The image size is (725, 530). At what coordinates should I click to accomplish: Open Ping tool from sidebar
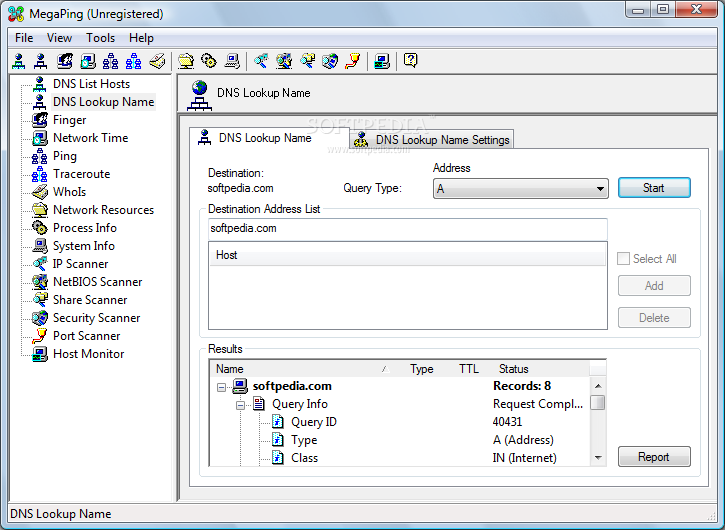click(65, 156)
